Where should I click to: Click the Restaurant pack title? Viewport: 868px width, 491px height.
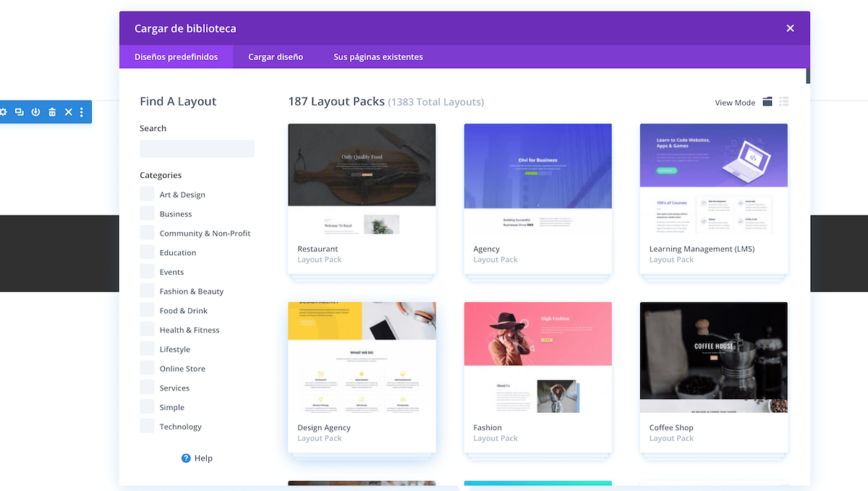[318, 249]
